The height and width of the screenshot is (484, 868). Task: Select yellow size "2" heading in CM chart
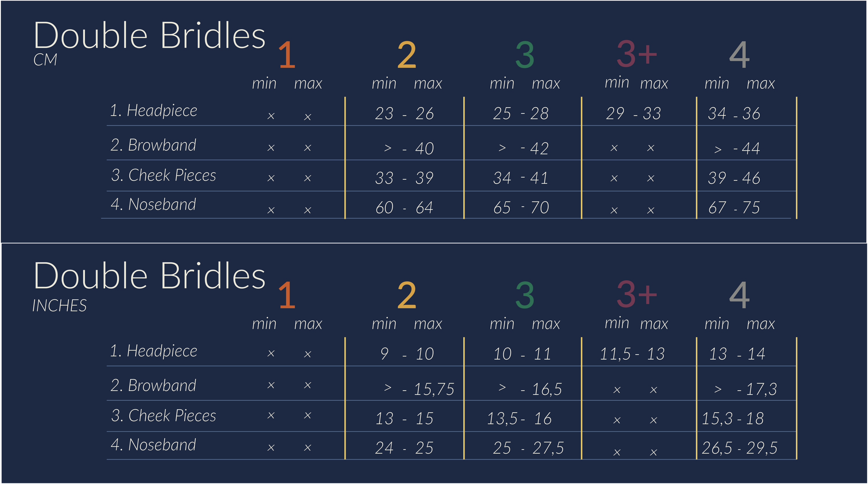click(x=407, y=55)
